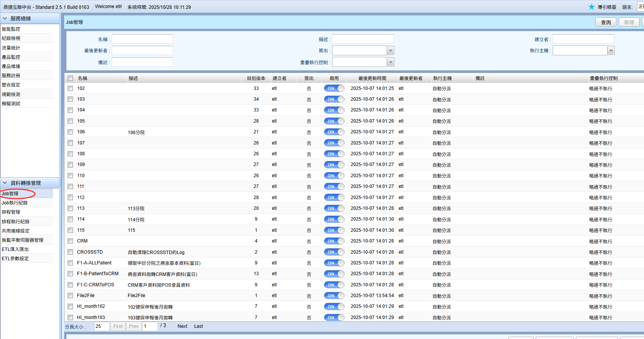Open the 重疊執行控制 filter dropdown

(x=391, y=62)
